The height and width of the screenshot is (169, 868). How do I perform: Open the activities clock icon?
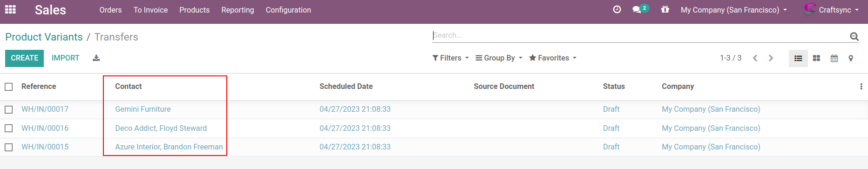pyautogui.click(x=617, y=9)
